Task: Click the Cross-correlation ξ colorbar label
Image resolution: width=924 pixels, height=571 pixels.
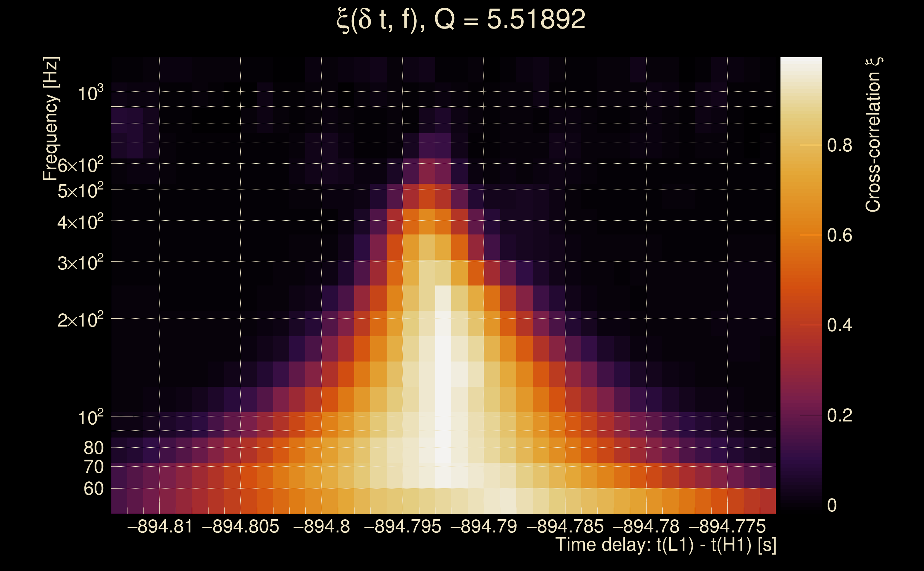Action: click(x=874, y=135)
